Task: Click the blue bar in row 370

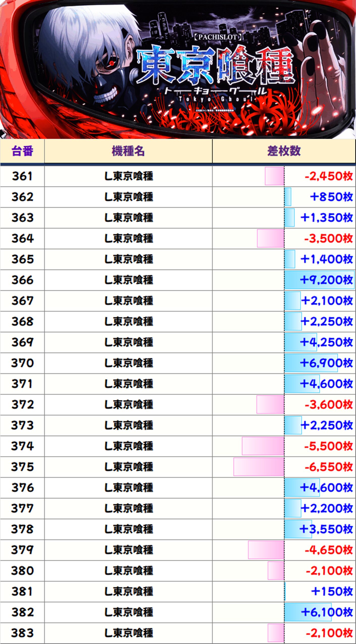Action: pos(311,363)
